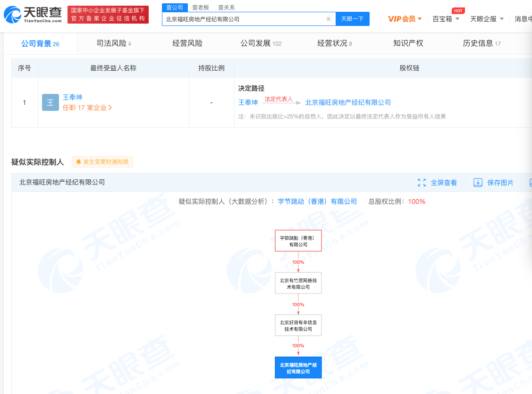Click the 决定路径 label

[x=251, y=88]
